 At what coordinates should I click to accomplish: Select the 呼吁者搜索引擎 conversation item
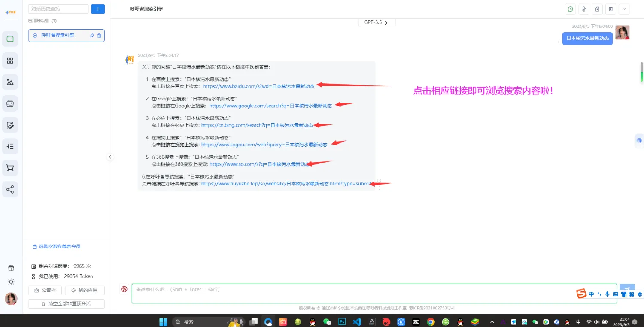coord(58,36)
